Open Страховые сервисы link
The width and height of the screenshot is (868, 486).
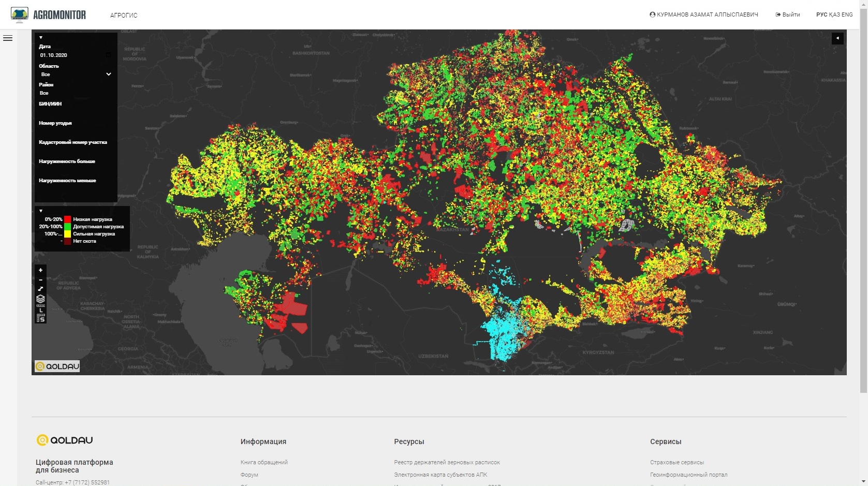[676, 462]
